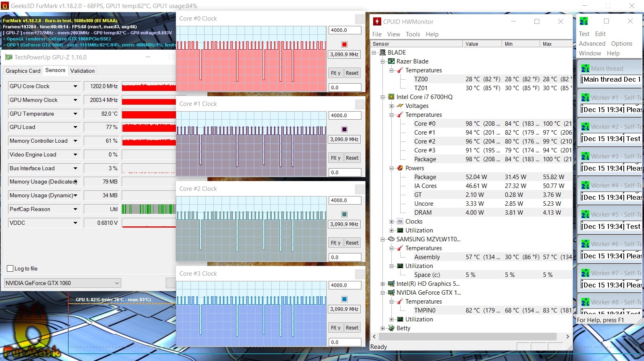Viewport: 644px width, 361px height.
Task: Open the Tools menu in HWMonitor
Action: click(413, 34)
